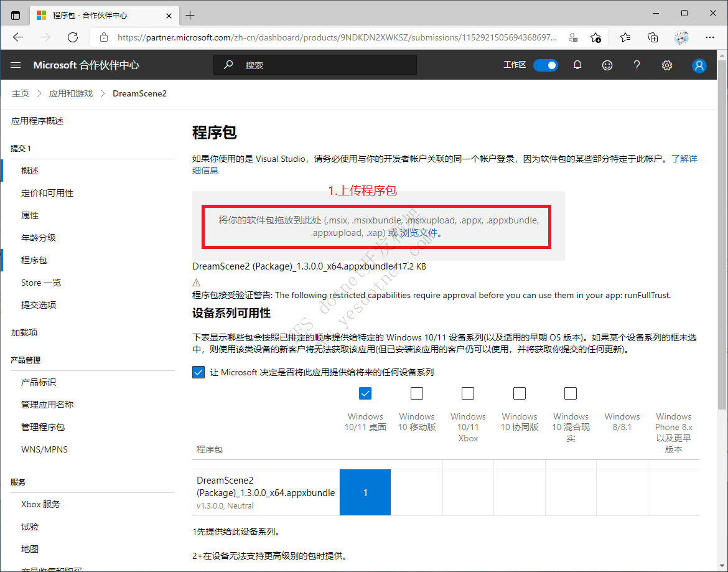Screen dimensions: 728x572
Task: Open 地图 in services section
Action: coord(30,549)
